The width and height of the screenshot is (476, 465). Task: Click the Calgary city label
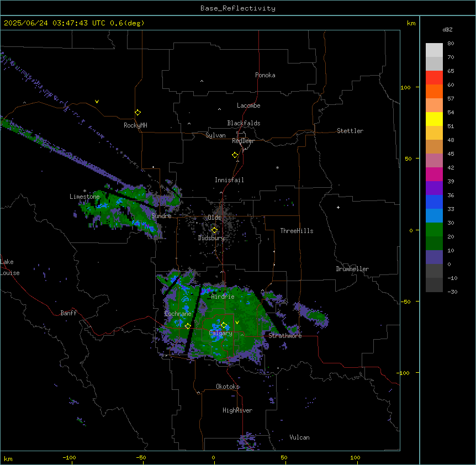221,333
